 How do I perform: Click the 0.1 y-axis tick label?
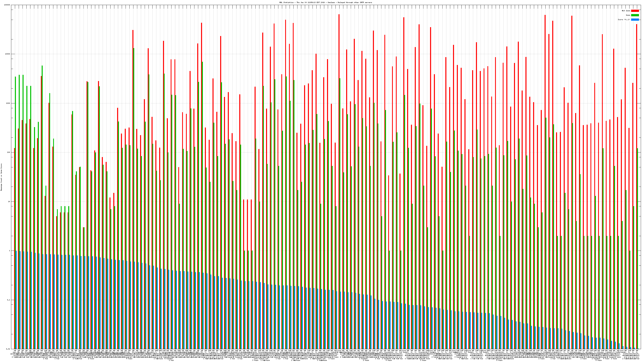pos(9,300)
